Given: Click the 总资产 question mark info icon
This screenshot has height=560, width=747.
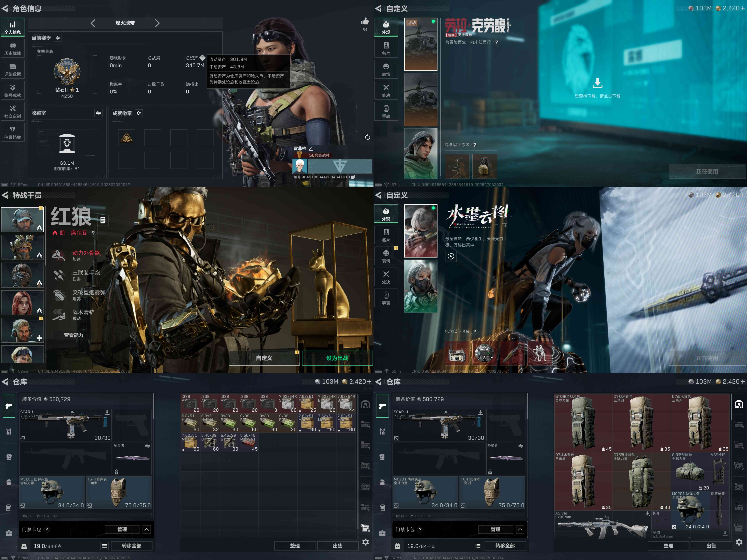Looking at the screenshot, I should [202, 58].
